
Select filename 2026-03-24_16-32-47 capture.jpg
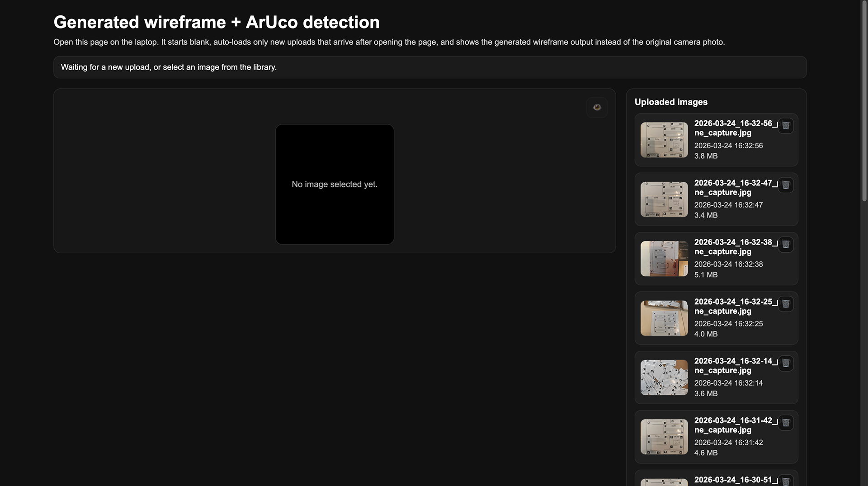click(736, 188)
